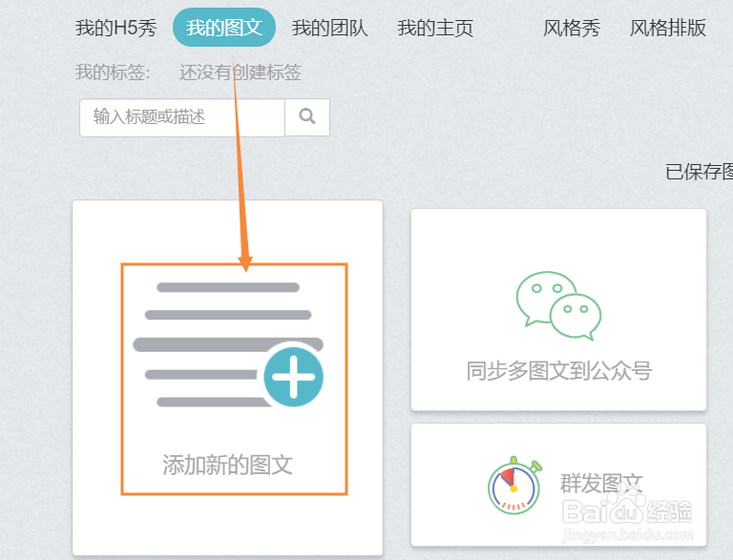733x560 pixels.
Task: Click the 已保存图 text
Action: (x=699, y=172)
